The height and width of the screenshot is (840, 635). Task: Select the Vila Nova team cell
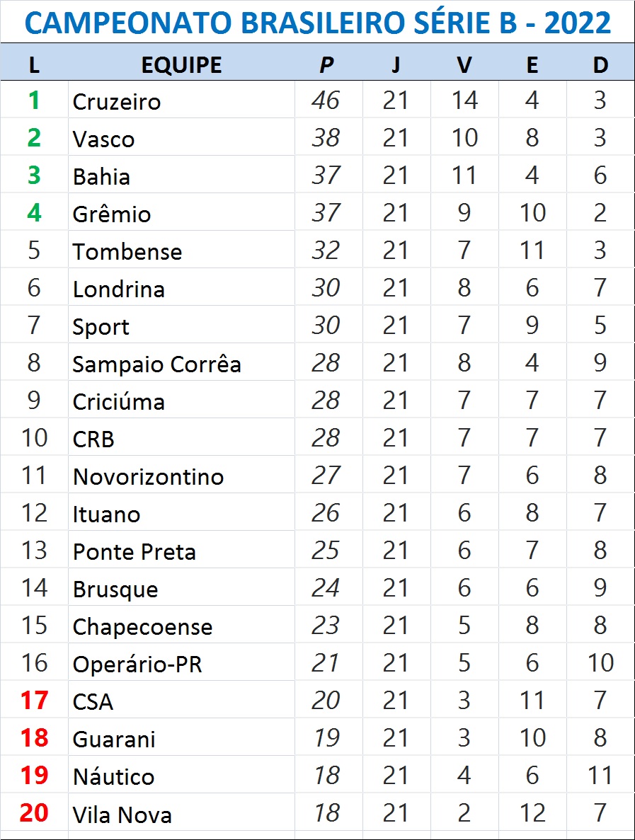pos(182,812)
